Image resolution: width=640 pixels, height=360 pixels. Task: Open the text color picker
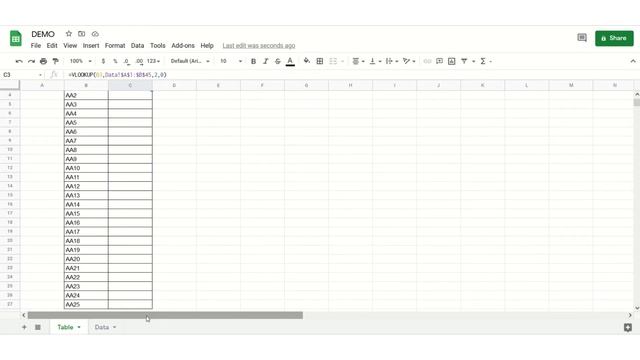pos(290,61)
